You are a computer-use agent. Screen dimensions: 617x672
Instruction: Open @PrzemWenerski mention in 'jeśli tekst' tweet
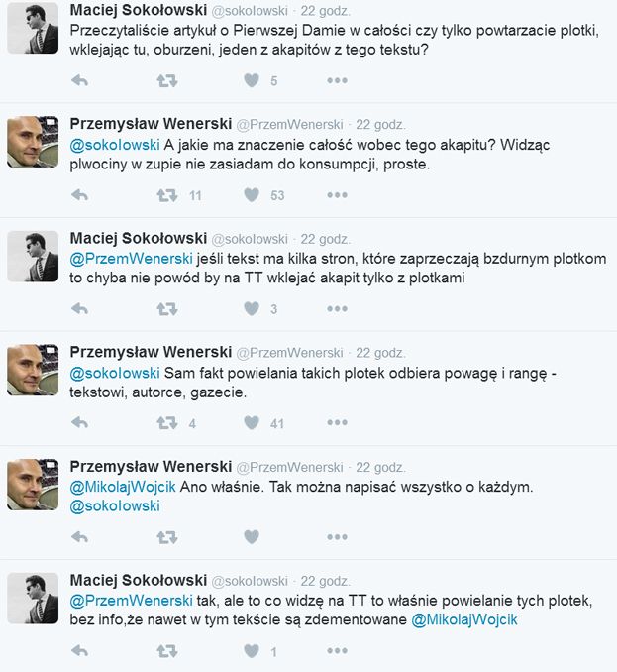coord(131,259)
